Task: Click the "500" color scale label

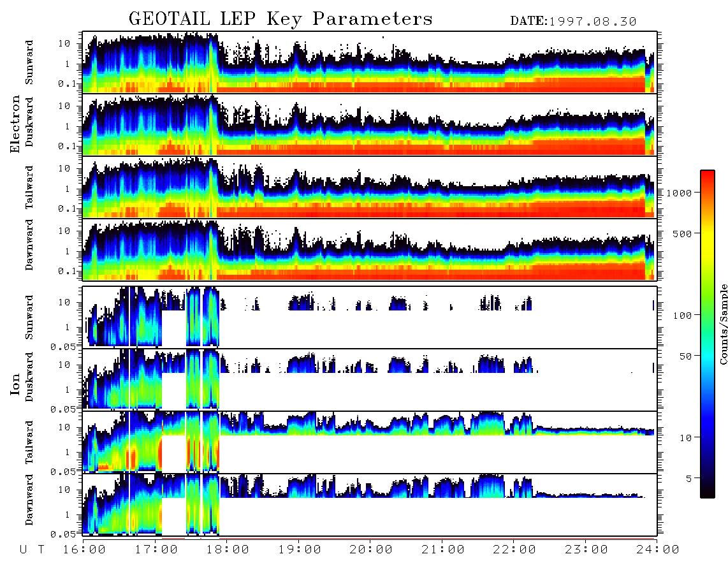Action: pyautogui.click(x=683, y=233)
